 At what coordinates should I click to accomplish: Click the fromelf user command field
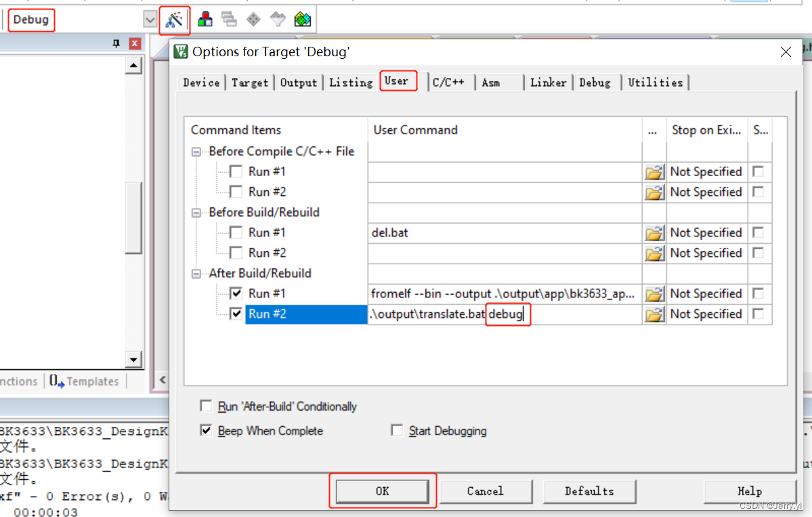coord(505,293)
